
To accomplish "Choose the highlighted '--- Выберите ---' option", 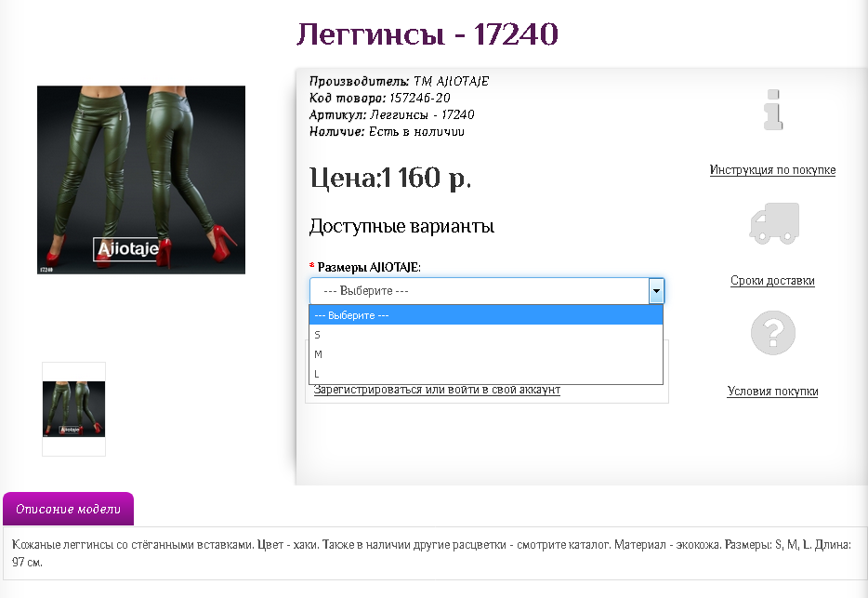I will tap(372, 315).
